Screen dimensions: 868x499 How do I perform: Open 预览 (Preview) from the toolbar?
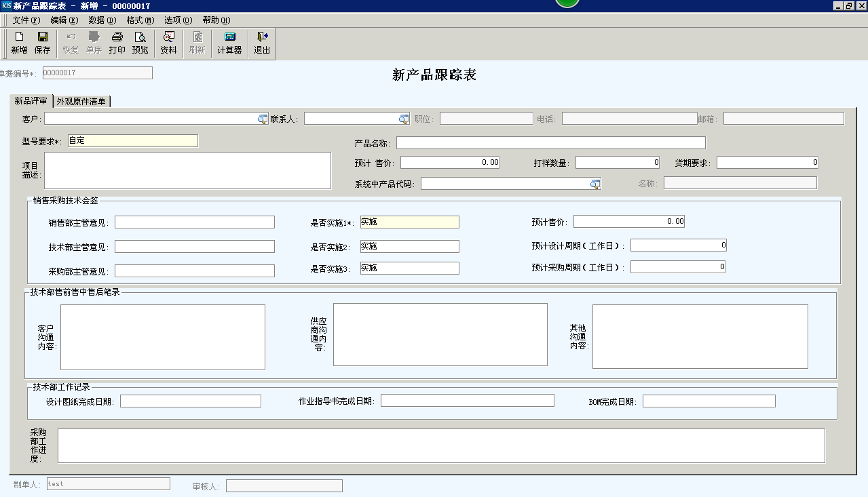pyautogui.click(x=140, y=43)
